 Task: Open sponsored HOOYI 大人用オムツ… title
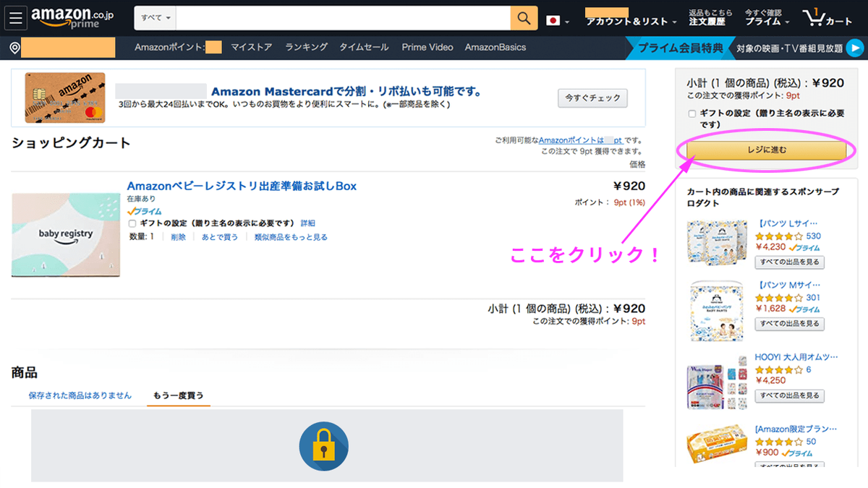tap(796, 357)
